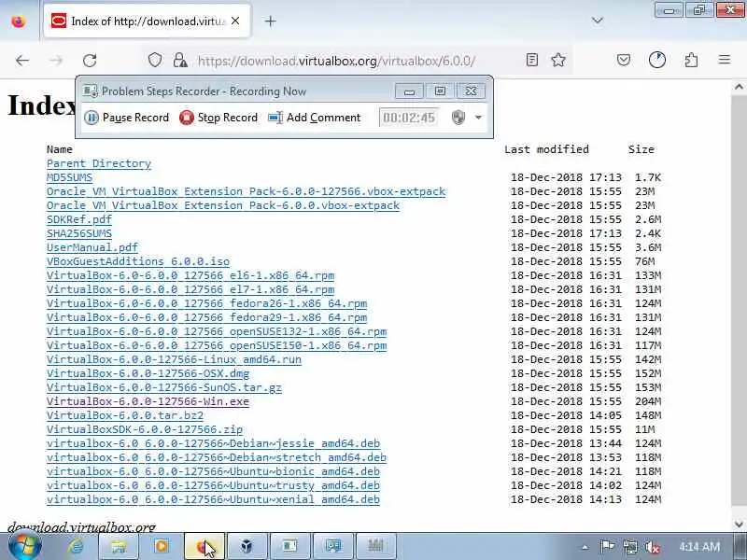Click page scrollbar down arrow

(739, 525)
